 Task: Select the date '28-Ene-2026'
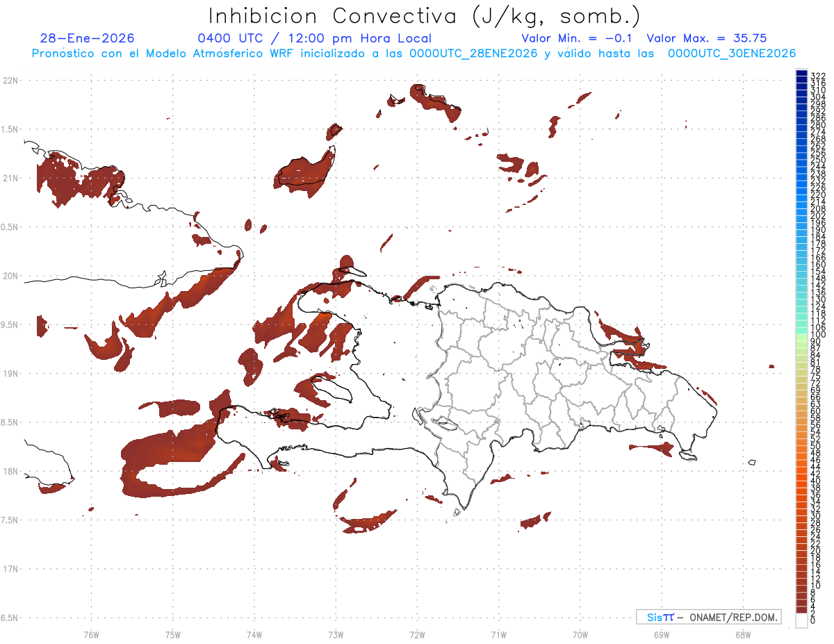click(88, 39)
